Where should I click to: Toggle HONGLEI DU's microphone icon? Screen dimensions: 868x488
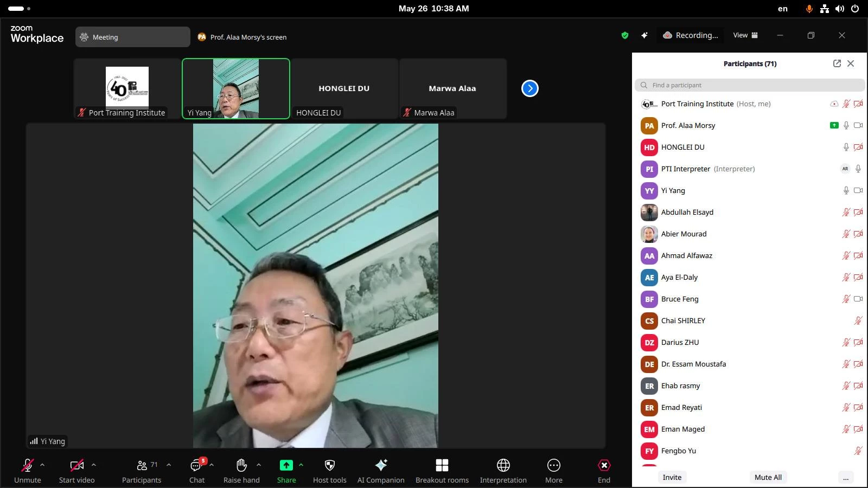[846, 147]
